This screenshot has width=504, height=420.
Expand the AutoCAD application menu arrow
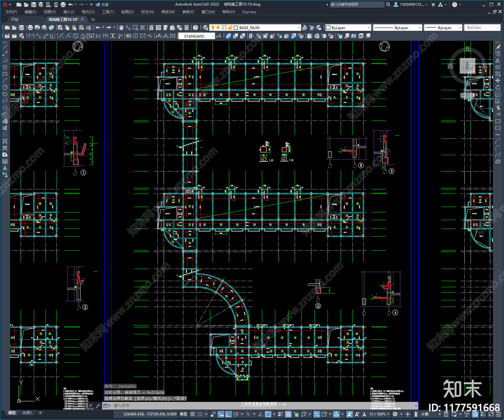point(10,4)
